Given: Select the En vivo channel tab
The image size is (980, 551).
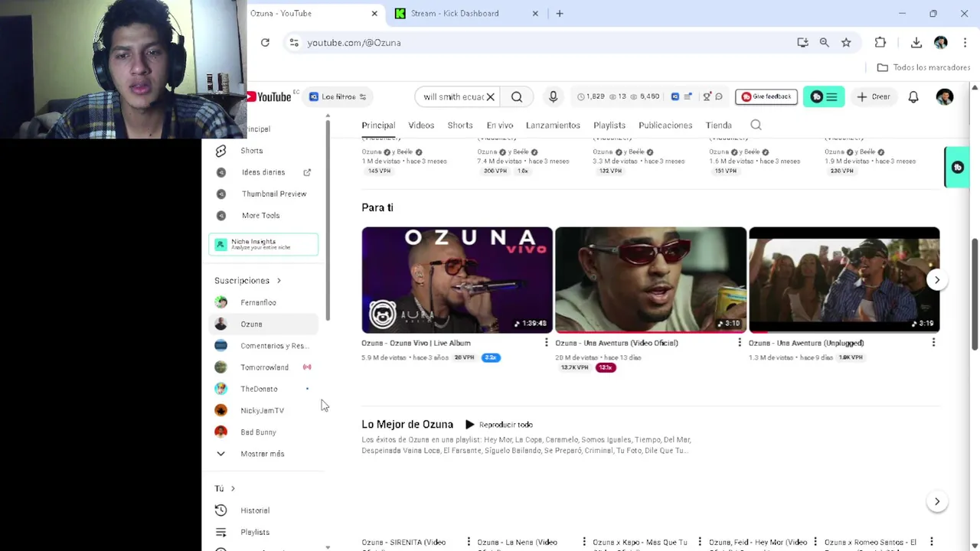Looking at the screenshot, I should pos(499,126).
